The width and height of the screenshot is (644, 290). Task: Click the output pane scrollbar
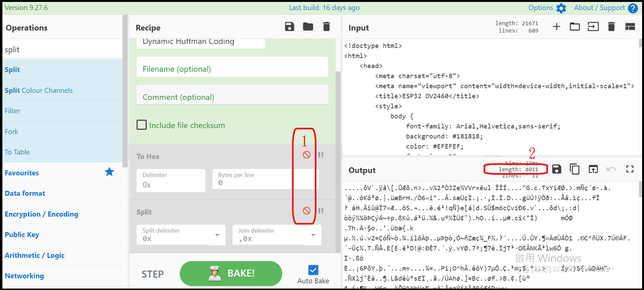641,189
